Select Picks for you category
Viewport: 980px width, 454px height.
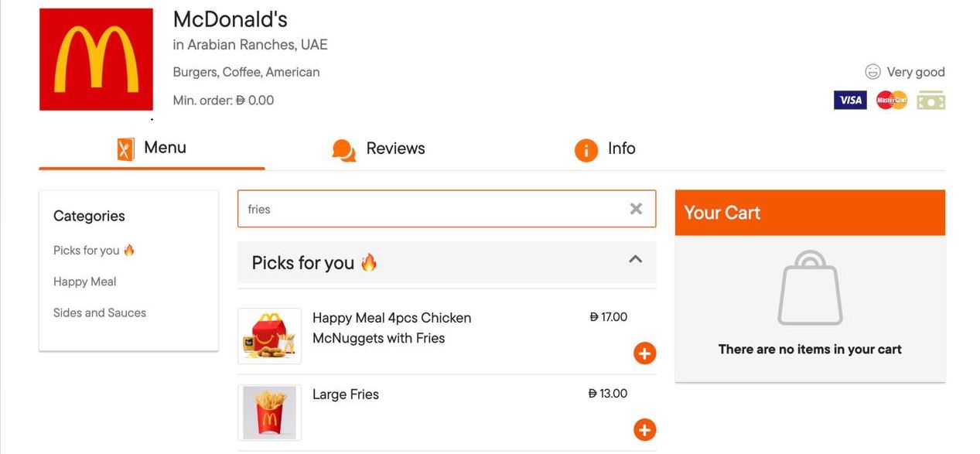(94, 251)
